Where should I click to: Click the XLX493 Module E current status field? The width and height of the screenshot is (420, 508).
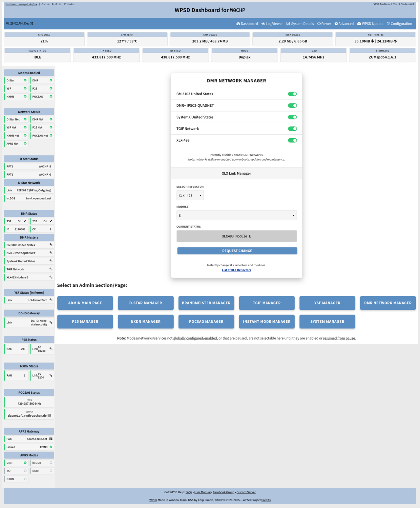236,236
